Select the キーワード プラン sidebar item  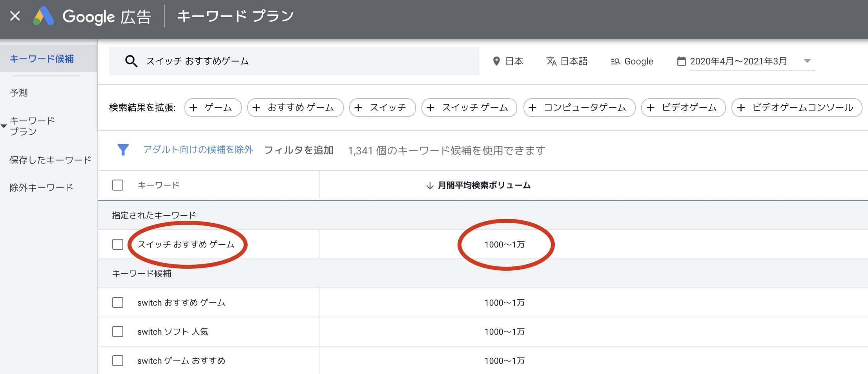(32, 126)
